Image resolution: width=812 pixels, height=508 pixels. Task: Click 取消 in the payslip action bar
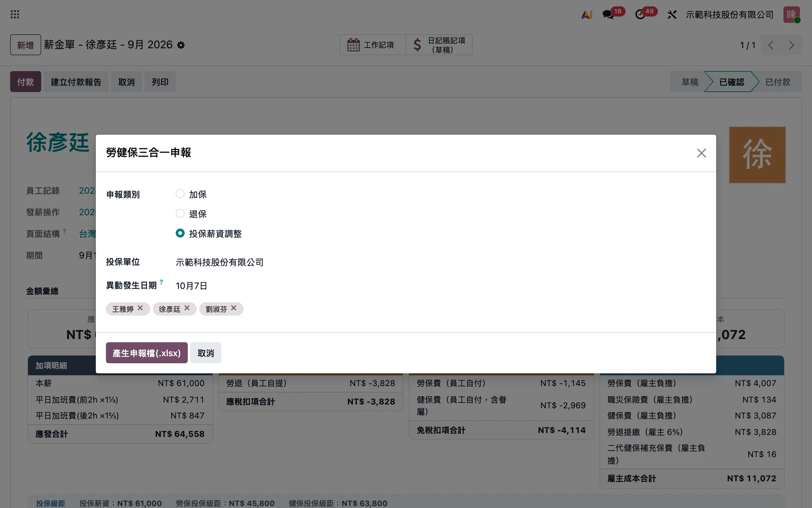126,82
